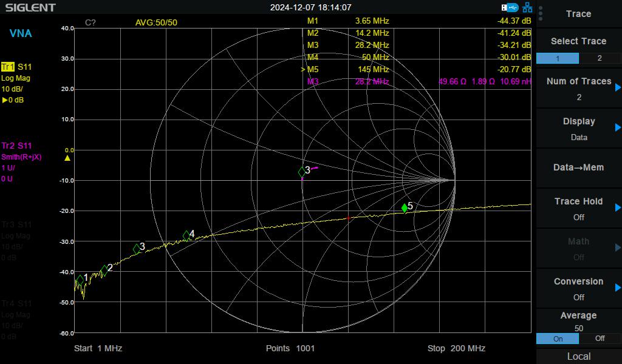The height and width of the screenshot is (364, 622).
Task: Click the 49.66 Ω resistance value
Action: (452, 81)
